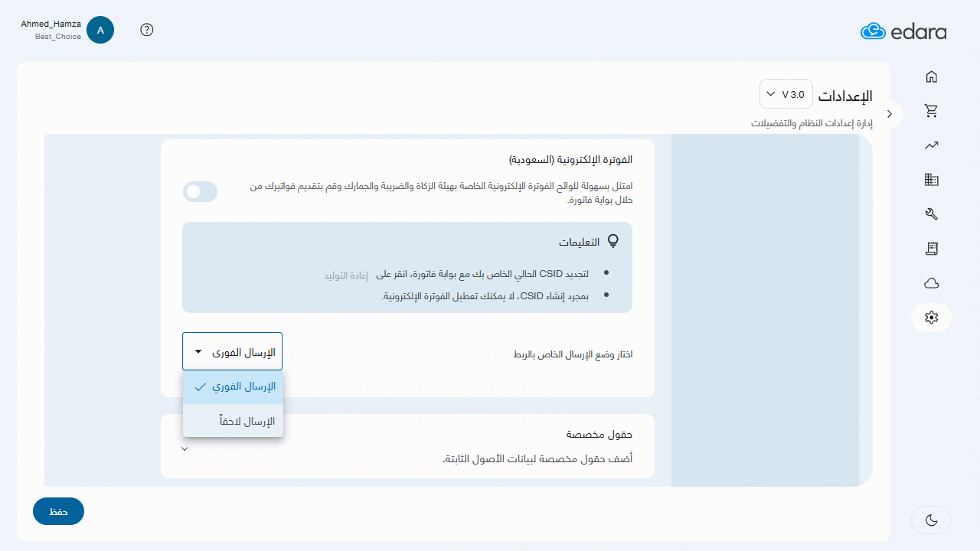Expand the حقول مخصصة section chevron
The width and height of the screenshot is (980, 551).
(x=185, y=449)
